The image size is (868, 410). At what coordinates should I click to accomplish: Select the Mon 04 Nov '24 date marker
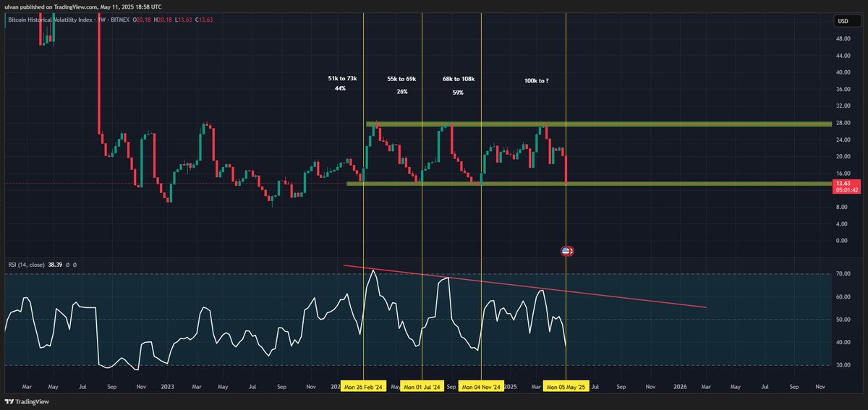click(x=480, y=387)
